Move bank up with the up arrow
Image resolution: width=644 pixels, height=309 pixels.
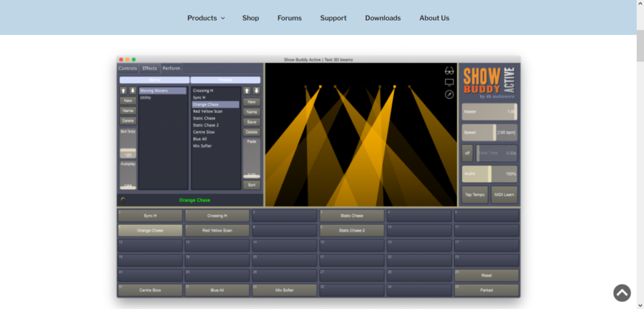pyautogui.click(x=124, y=91)
